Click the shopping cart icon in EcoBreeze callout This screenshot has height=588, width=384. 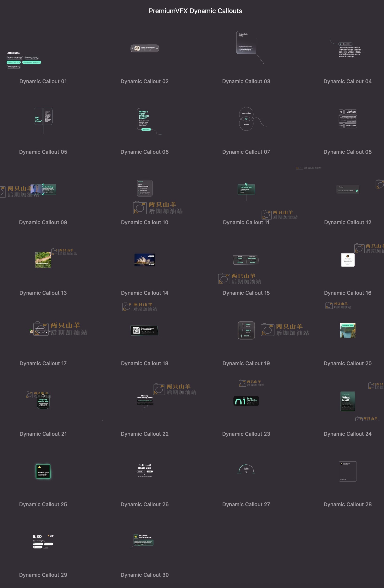coord(341,112)
